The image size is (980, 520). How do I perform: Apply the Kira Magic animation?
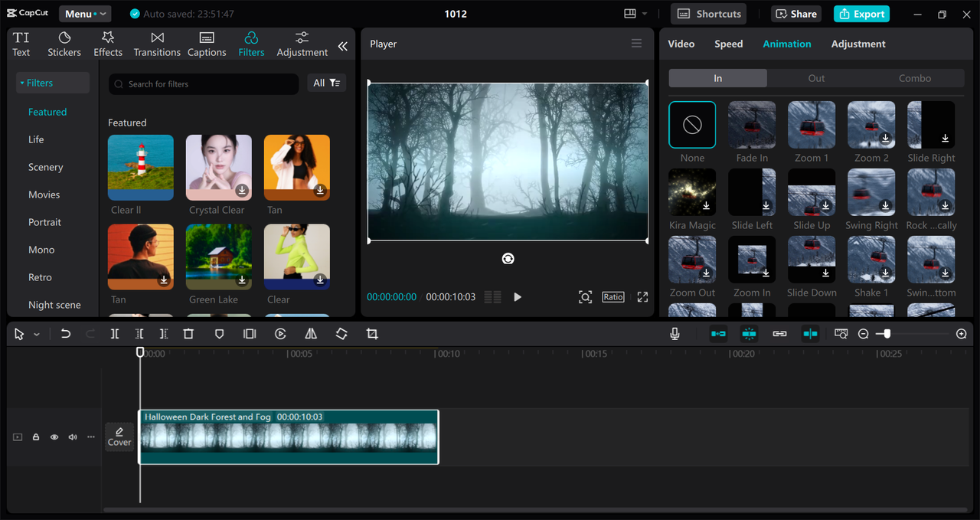[692, 192]
